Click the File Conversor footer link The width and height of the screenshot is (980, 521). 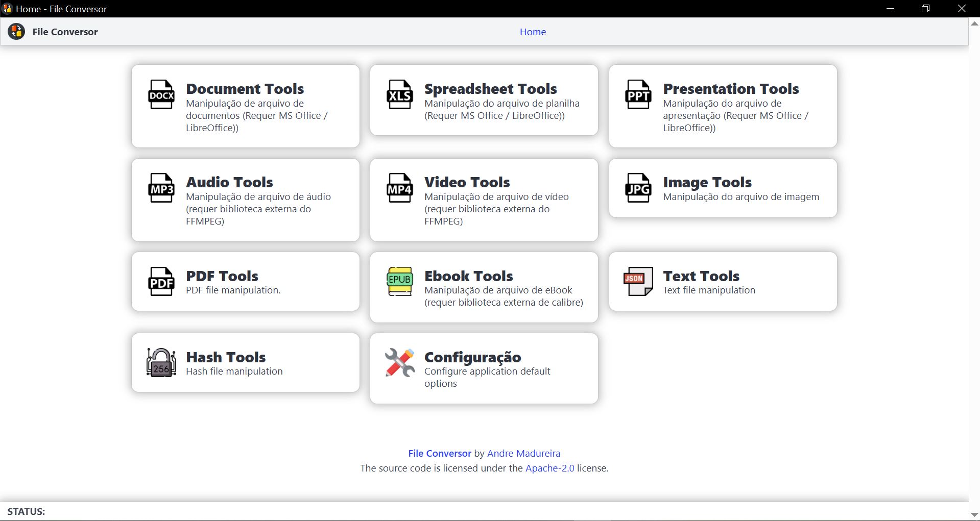point(439,453)
